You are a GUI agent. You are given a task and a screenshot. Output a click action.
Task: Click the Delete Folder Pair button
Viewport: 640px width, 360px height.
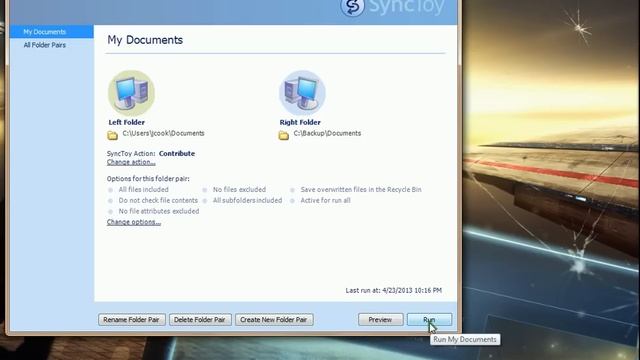(x=200, y=320)
